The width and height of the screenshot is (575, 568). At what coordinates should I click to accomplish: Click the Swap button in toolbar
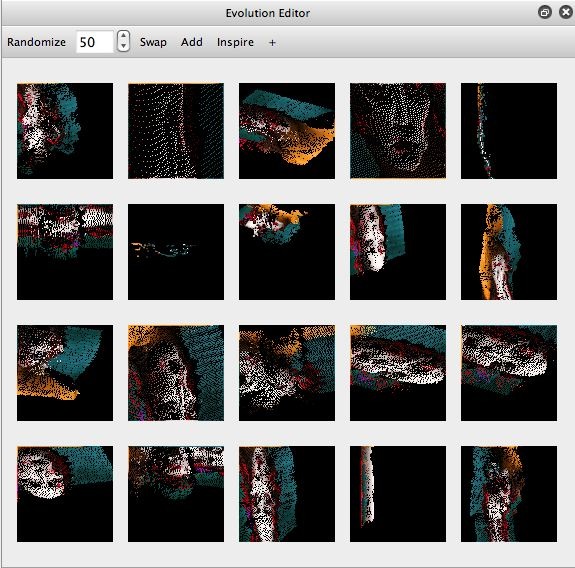point(153,42)
